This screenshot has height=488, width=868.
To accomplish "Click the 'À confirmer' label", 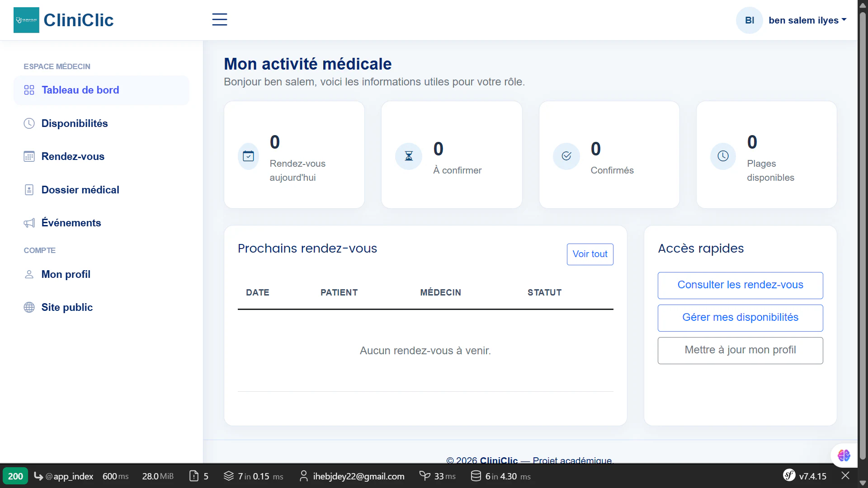I will tap(458, 170).
